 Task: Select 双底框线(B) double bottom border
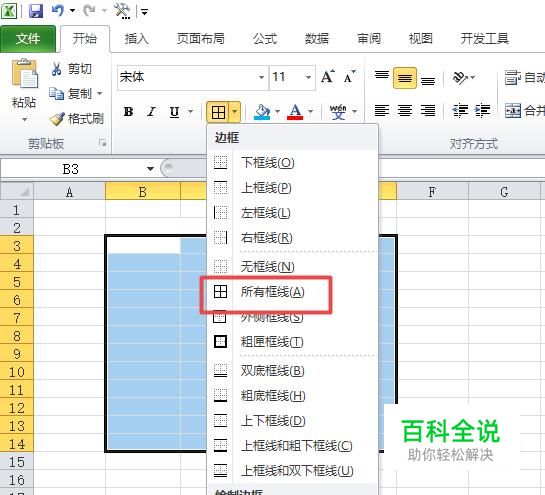[x=292, y=371]
